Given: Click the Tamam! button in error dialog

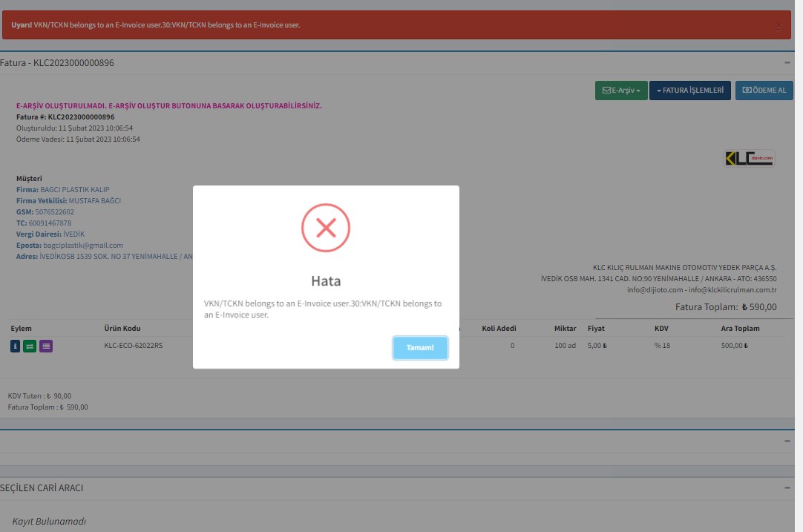Looking at the screenshot, I should click(420, 348).
